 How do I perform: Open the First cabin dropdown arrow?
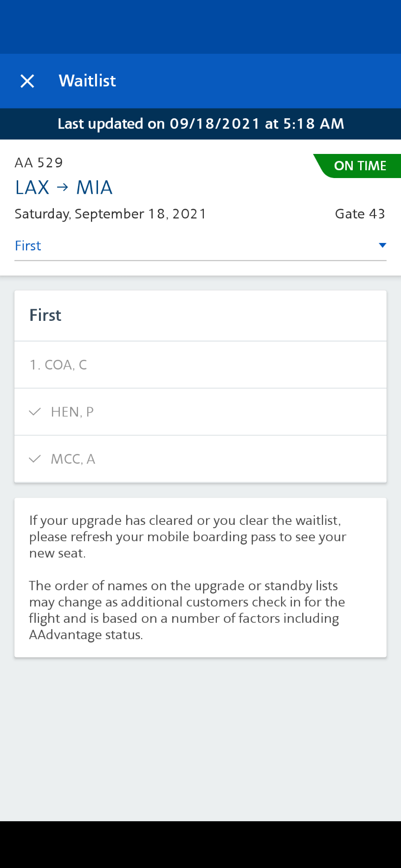[x=382, y=245]
